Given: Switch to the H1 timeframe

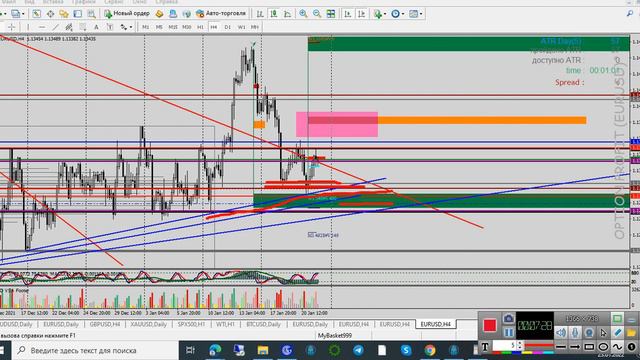Looking at the screenshot, I should (x=200, y=27).
